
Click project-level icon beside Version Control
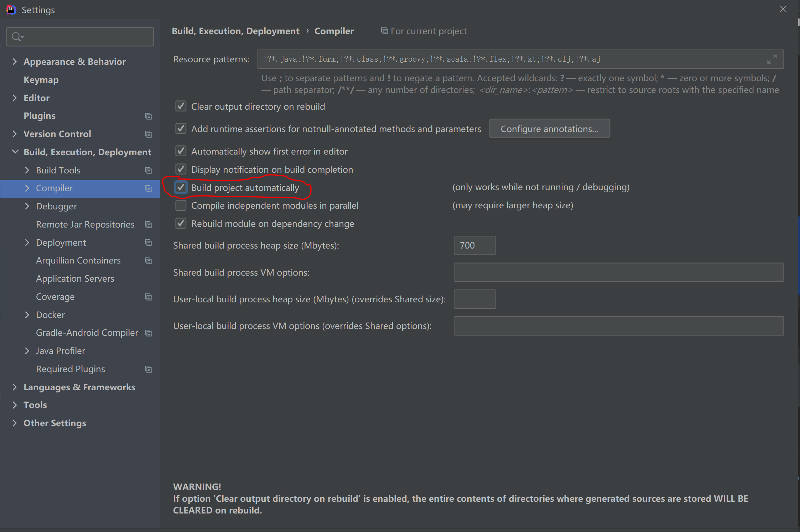tap(148, 134)
